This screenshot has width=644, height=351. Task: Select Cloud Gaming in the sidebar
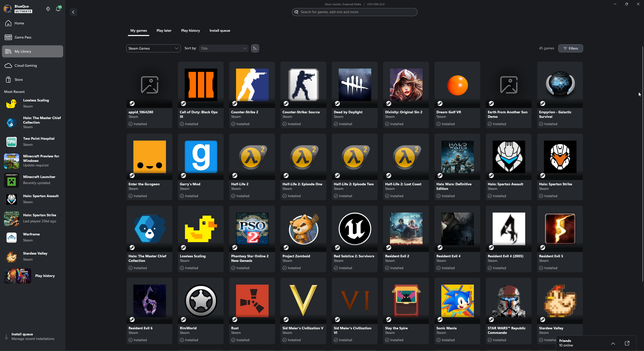pyautogui.click(x=26, y=65)
